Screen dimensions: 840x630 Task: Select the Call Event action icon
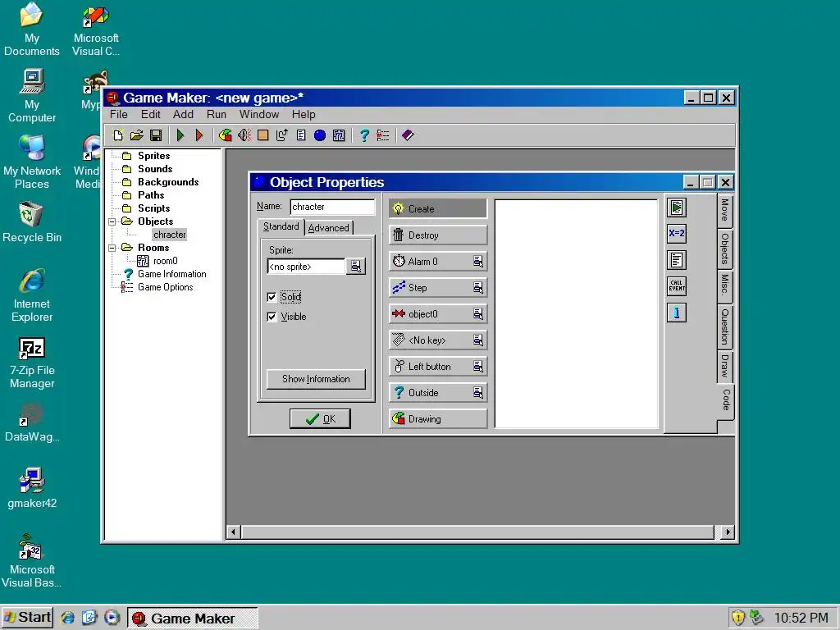pos(677,286)
